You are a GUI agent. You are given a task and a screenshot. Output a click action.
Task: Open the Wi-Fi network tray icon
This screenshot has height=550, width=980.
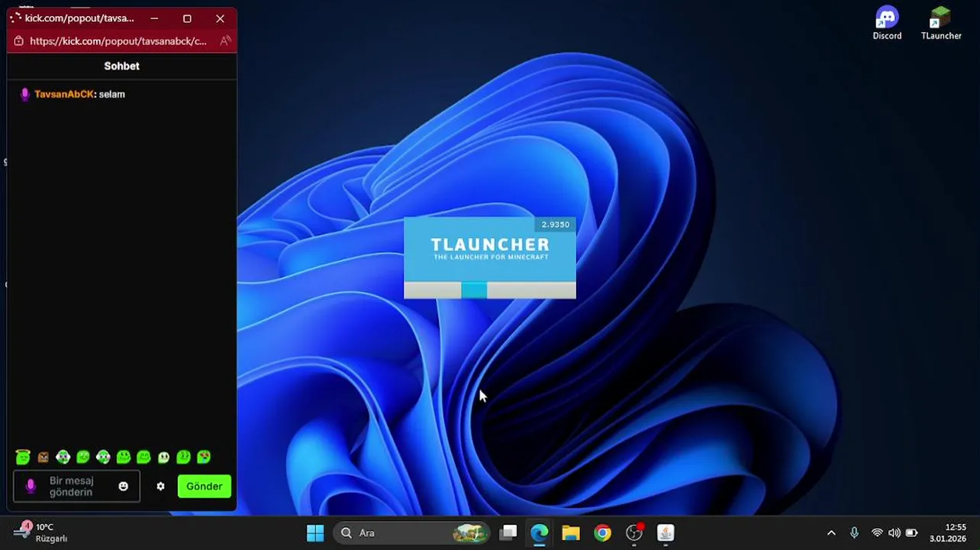[x=877, y=533]
